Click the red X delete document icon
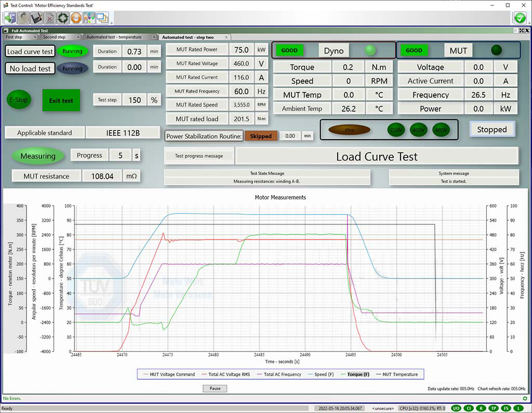Screen dimensions: 532x413 [x=50, y=17]
